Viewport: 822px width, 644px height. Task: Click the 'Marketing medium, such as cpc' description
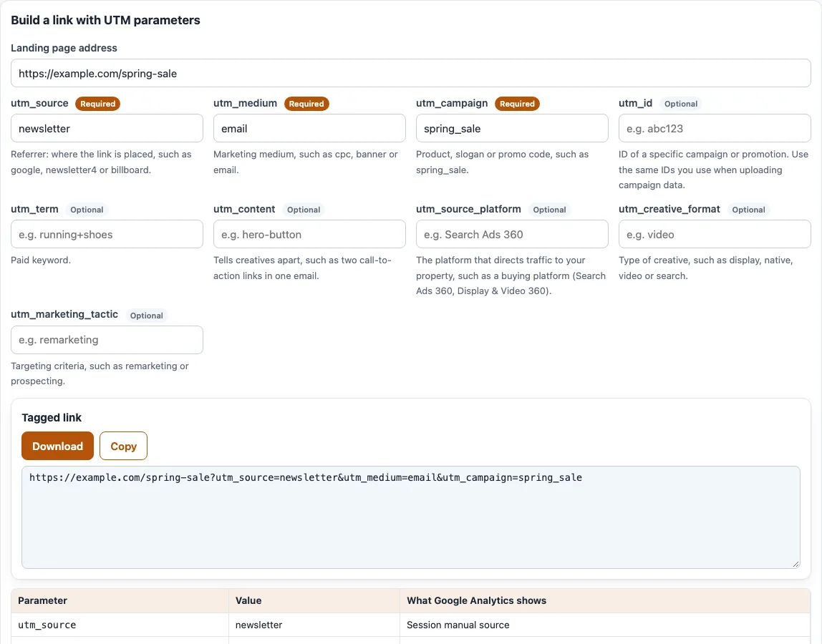[x=306, y=162]
